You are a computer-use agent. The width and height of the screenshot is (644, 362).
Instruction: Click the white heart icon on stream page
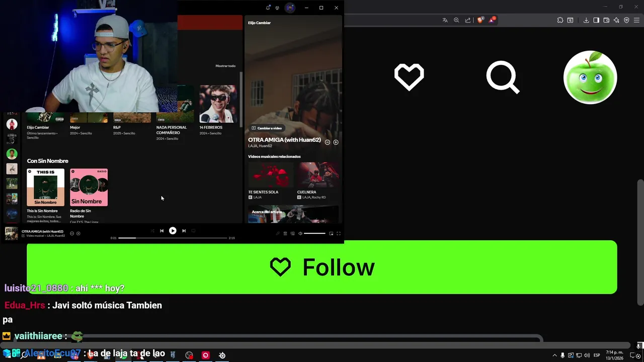(x=409, y=77)
